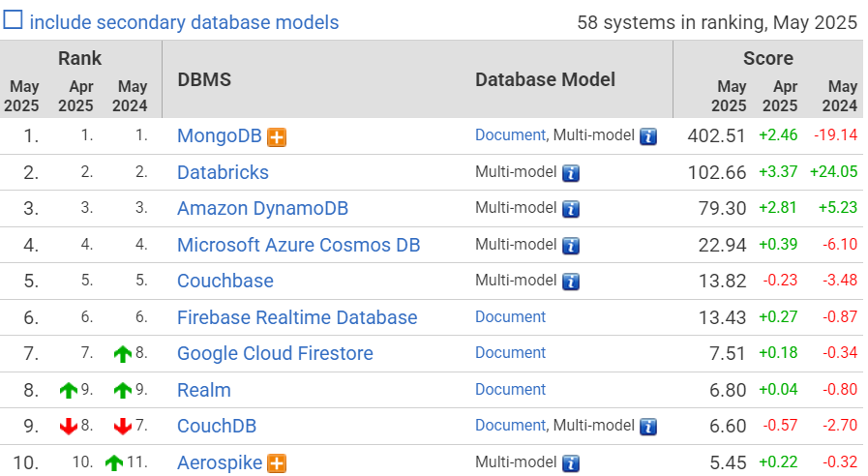This screenshot has height=476, width=868.
Task: Click the info icon in the CouchDB row
Action: [648, 427]
